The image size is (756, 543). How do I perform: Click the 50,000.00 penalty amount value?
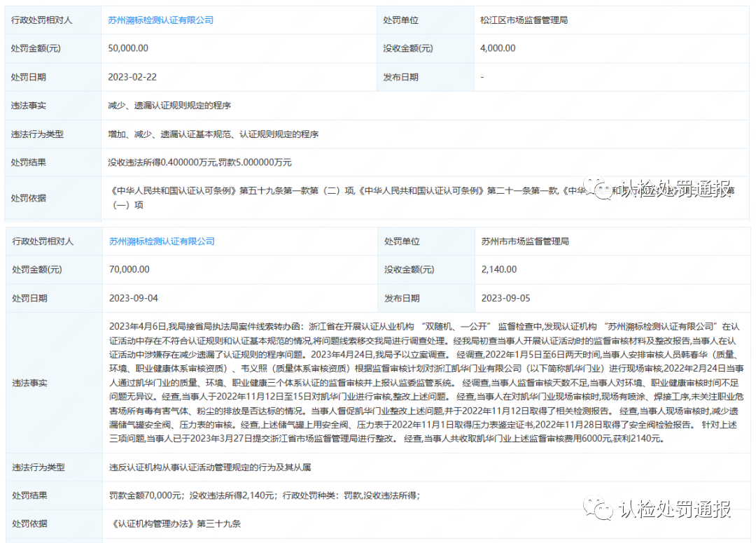tap(128, 48)
